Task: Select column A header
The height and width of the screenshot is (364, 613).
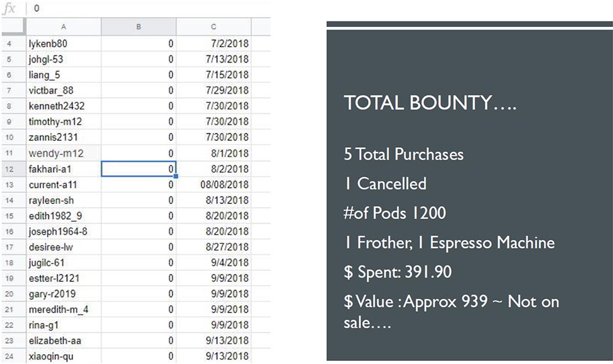Action: [63, 26]
